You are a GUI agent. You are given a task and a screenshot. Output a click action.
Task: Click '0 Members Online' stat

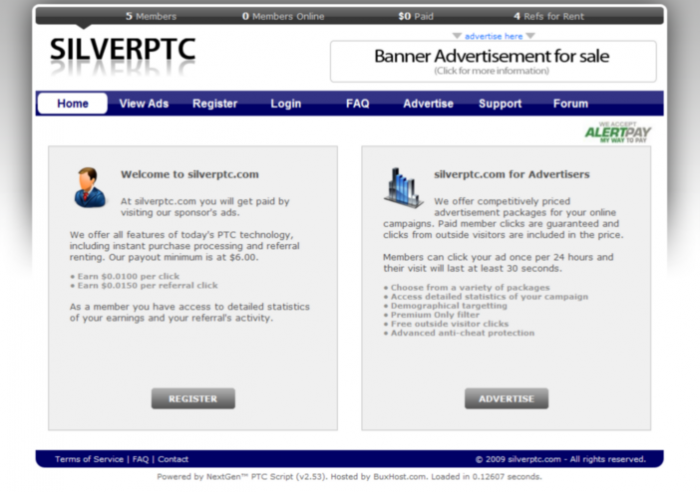[283, 17]
